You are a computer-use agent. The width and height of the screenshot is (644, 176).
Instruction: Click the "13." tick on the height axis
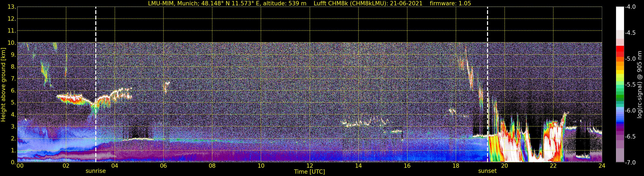coord(12,7)
